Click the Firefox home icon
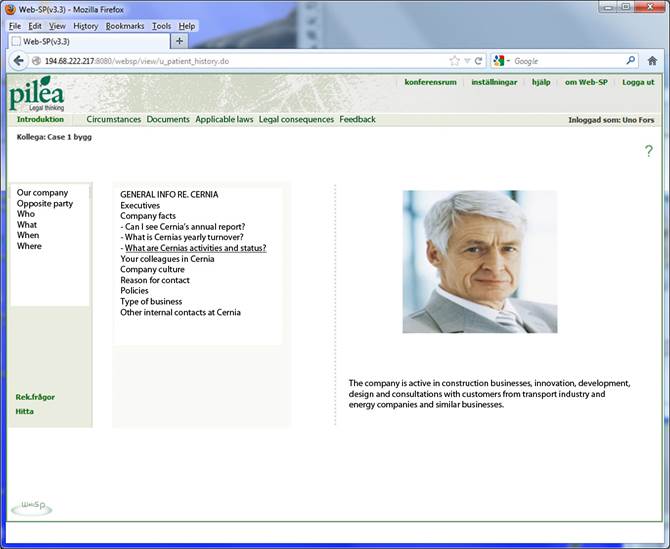Image resolution: width=670 pixels, height=549 pixels. click(x=652, y=61)
